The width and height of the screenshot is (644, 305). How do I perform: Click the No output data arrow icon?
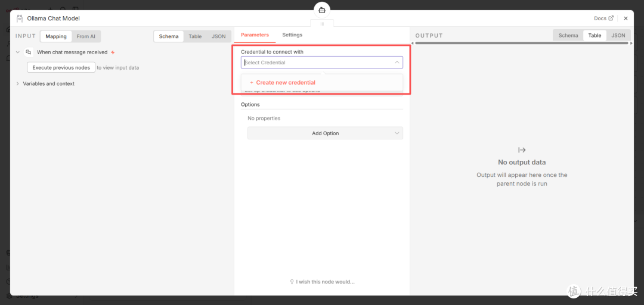point(522,150)
